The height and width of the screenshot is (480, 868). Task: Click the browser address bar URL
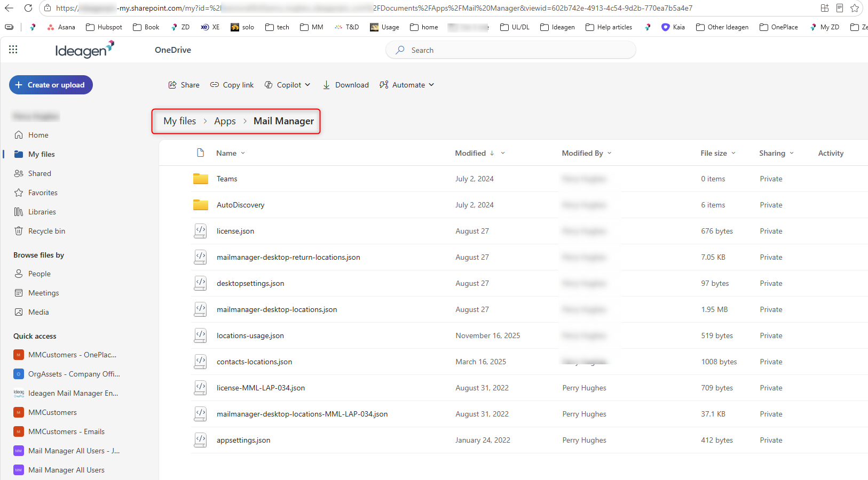point(374,8)
